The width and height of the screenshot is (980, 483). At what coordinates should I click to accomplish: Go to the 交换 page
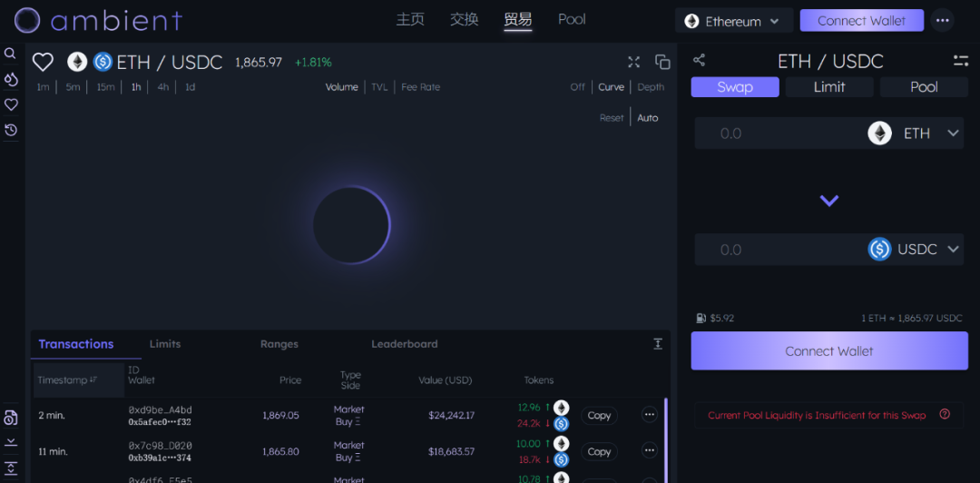tap(465, 19)
